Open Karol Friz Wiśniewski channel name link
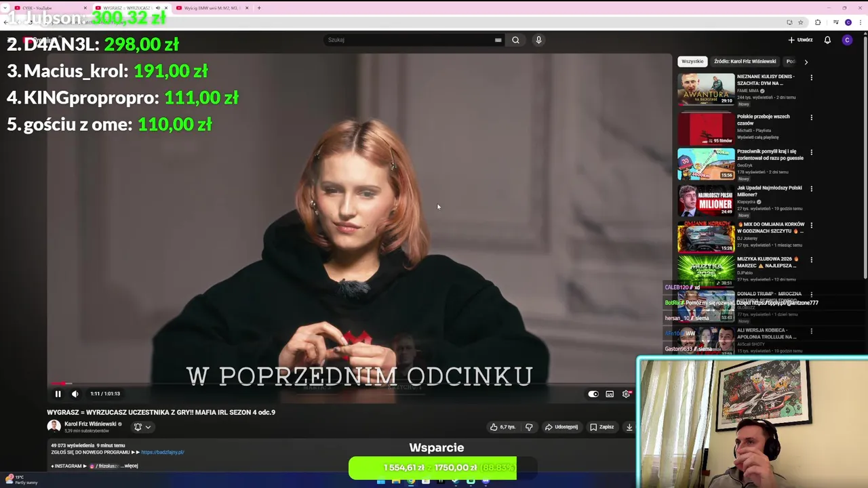This screenshot has width=868, height=488. click(90, 424)
